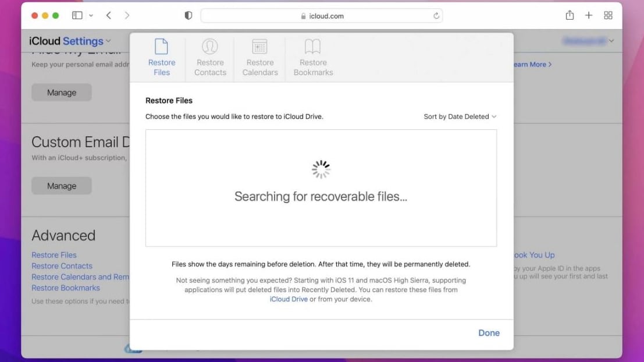Open Restore Calendars and Reminders link
This screenshot has height=362, width=644.
[x=80, y=277]
